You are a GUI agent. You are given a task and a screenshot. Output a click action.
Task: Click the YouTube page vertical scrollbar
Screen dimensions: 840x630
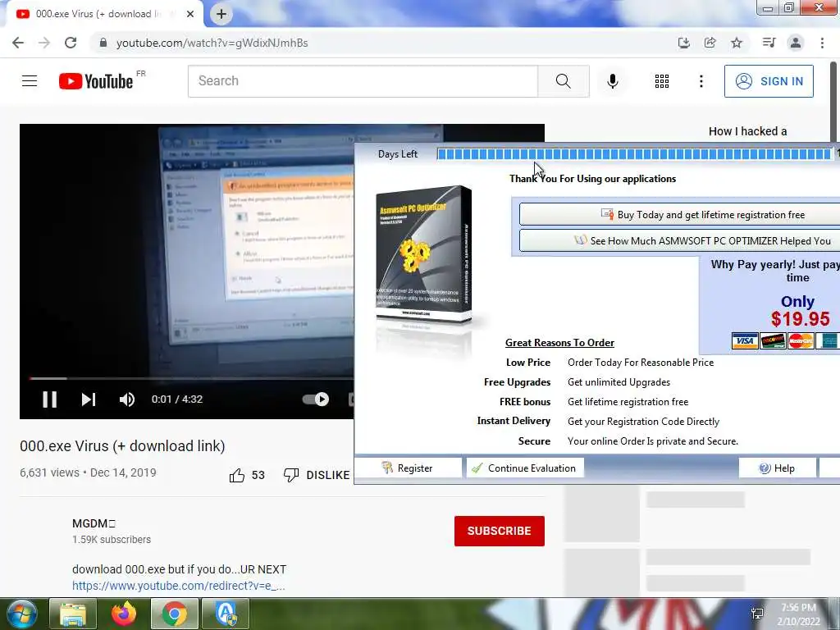pos(834,102)
